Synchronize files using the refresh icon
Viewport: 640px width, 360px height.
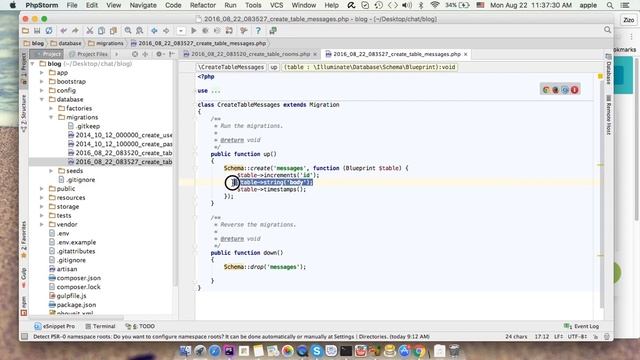click(49, 31)
